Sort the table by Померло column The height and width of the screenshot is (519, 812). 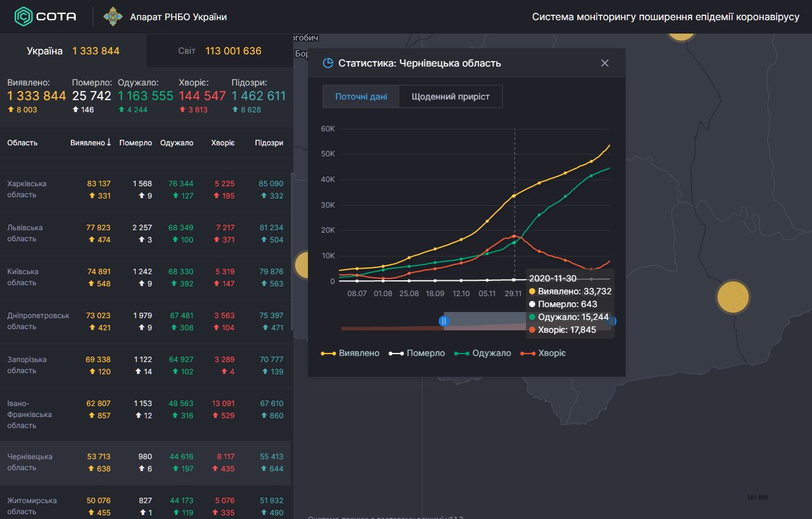(136, 143)
